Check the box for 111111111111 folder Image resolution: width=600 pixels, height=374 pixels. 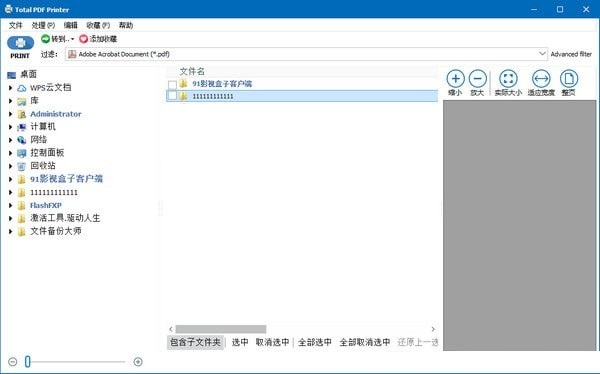(x=173, y=96)
